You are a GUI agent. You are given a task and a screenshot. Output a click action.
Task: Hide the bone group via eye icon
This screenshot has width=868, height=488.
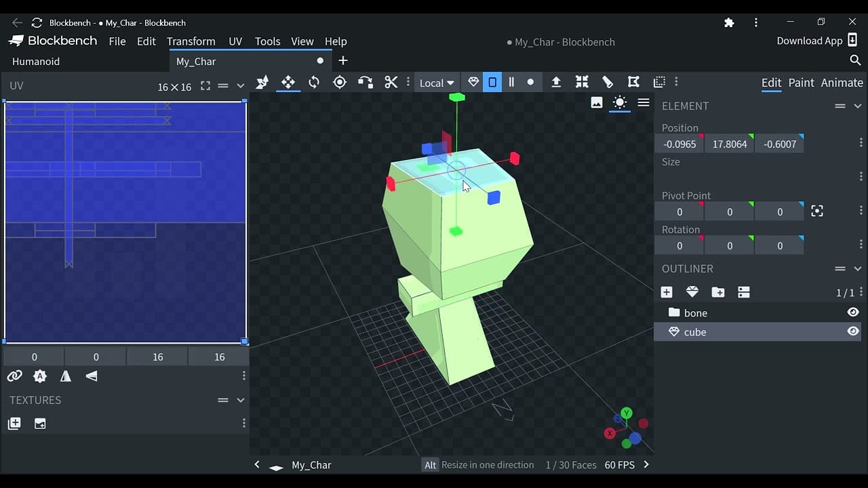(853, 312)
